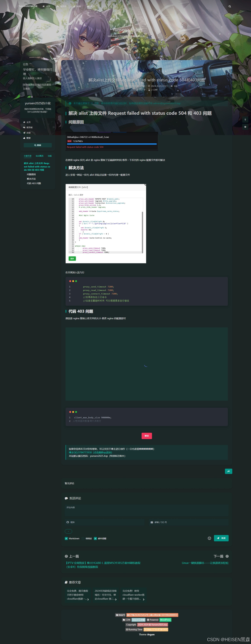Click sidebar home icon next to 主页
251x644 pixels.
pos(24,122)
